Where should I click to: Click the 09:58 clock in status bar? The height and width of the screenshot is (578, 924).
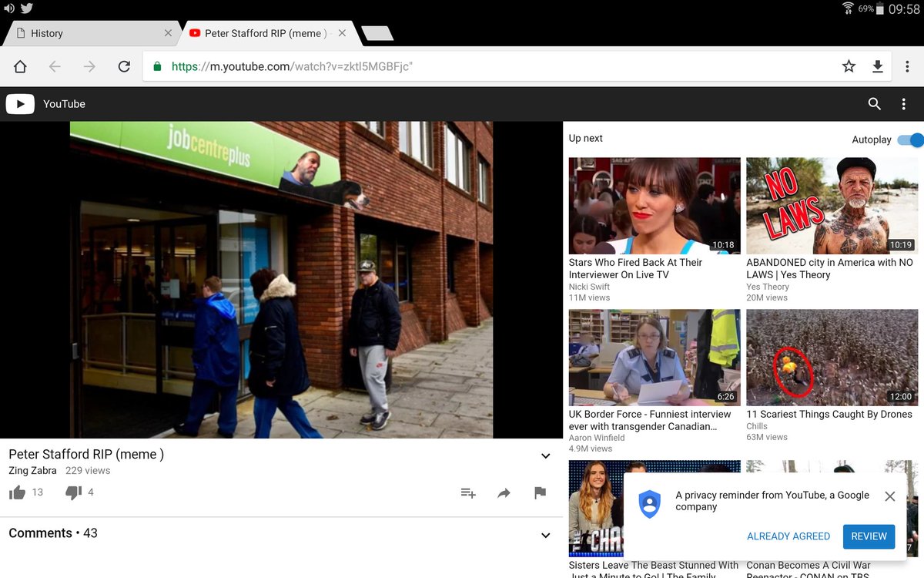coord(904,9)
